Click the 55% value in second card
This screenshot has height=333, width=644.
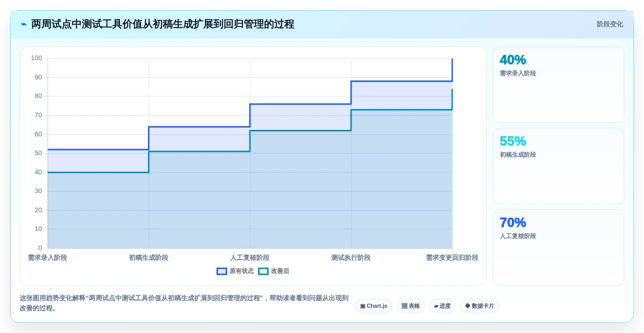(513, 141)
